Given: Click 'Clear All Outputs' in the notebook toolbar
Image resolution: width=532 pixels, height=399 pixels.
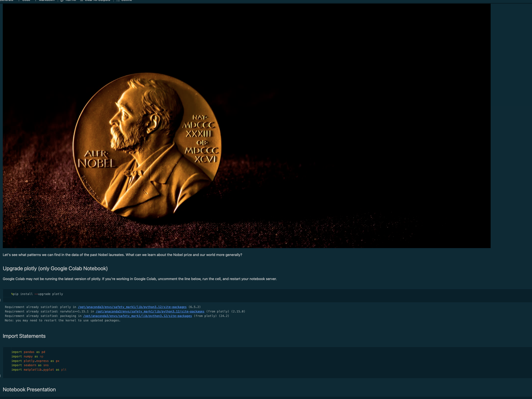Looking at the screenshot, I should coord(95,1).
